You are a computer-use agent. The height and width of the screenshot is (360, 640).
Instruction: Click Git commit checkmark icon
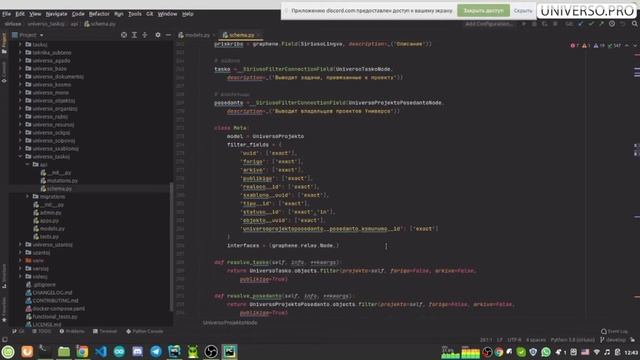(x=591, y=24)
